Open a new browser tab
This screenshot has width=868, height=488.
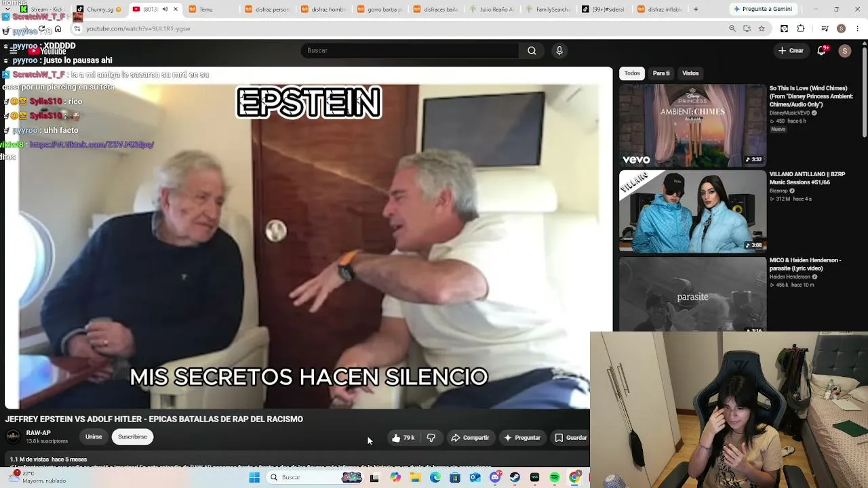coord(696,9)
